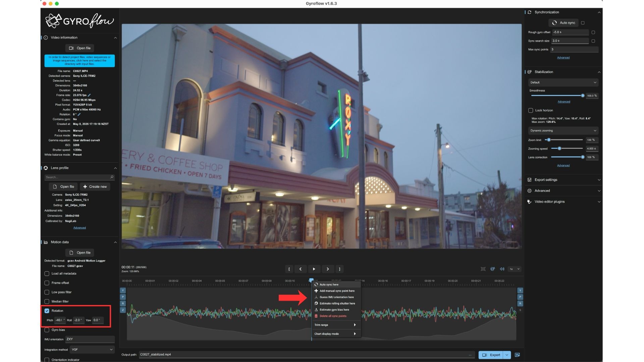Enable the Lock horizon checkbox
644x362 pixels.
tap(531, 110)
